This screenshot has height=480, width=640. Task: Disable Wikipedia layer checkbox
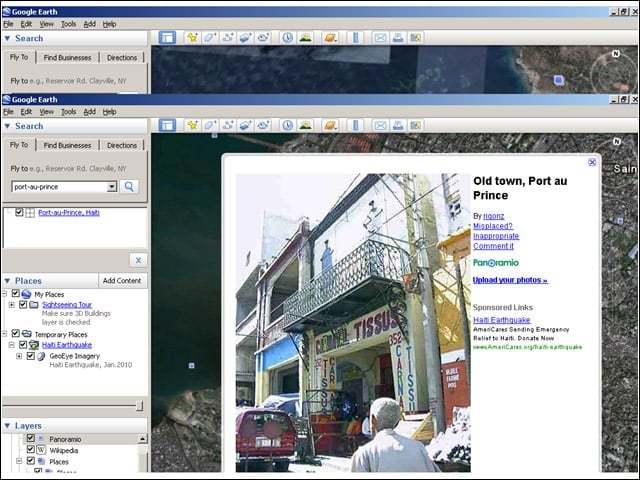pos(31,449)
